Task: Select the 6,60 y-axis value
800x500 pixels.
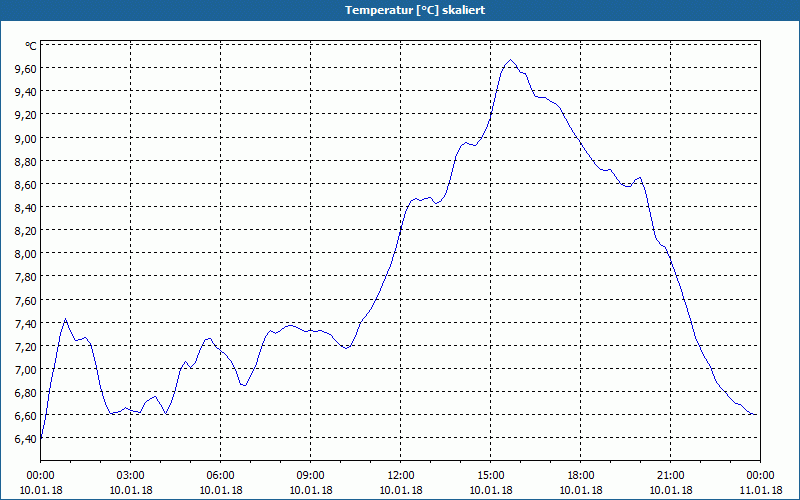Action: click(27, 416)
